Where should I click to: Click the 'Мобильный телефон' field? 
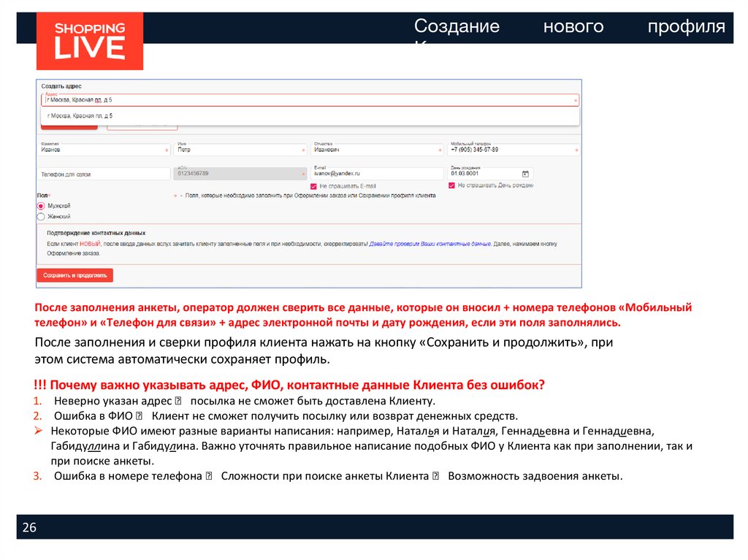point(514,149)
